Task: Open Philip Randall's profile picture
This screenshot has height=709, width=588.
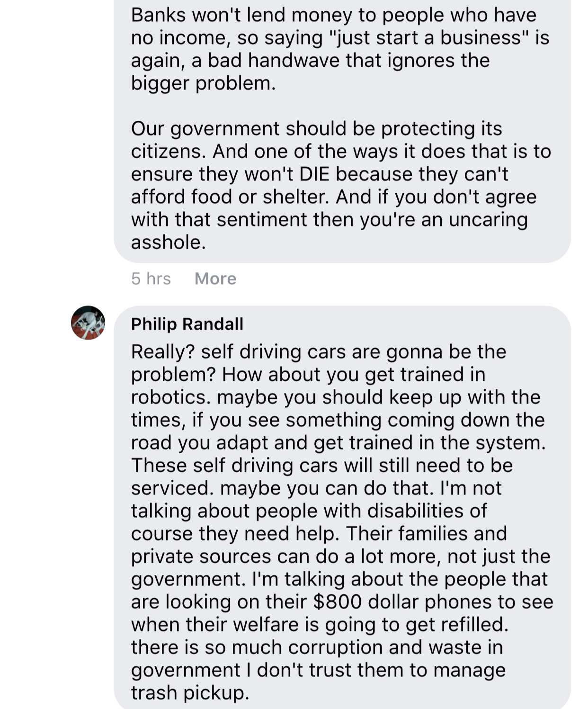Action: coord(88,323)
